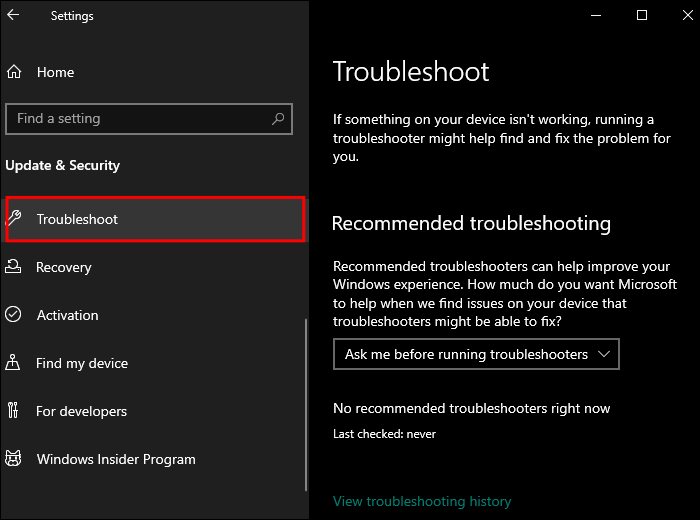Click the Recovery icon in sidebar
The width and height of the screenshot is (700, 520).
click(x=14, y=267)
